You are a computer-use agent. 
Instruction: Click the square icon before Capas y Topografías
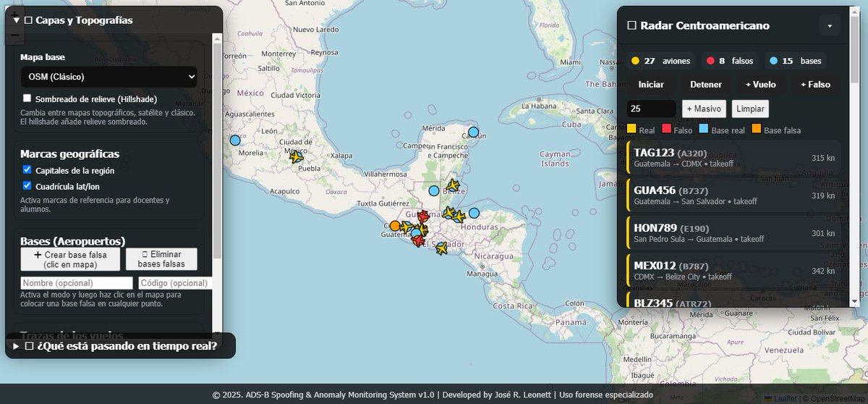pyautogui.click(x=29, y=20)
